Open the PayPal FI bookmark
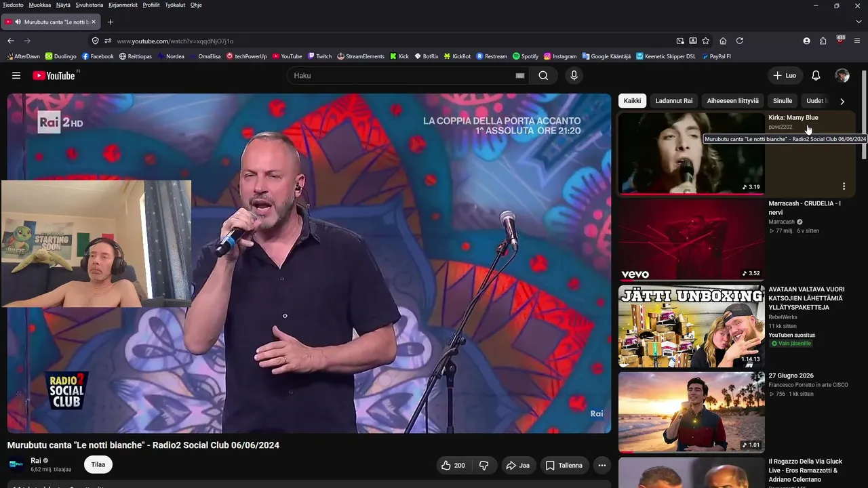Image resolution: width=868 pixels, height=488 pixels. pyautogui.click(x=716, y=56)
